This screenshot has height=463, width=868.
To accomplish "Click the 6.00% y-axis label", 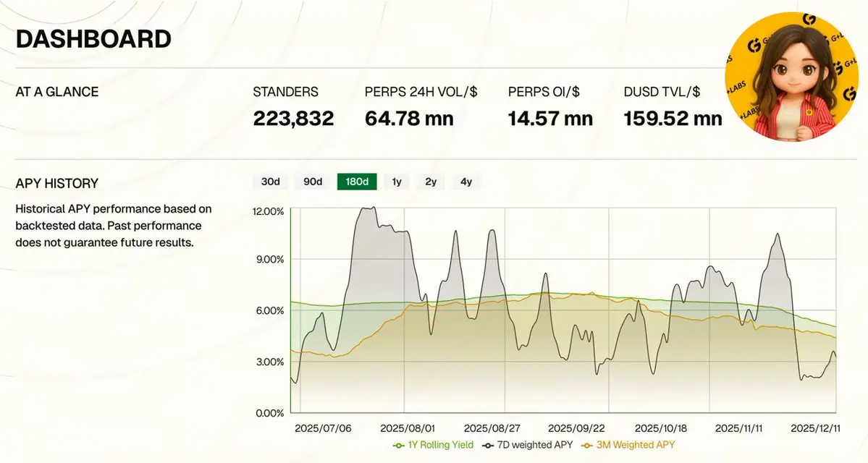I will pos(270,311).
